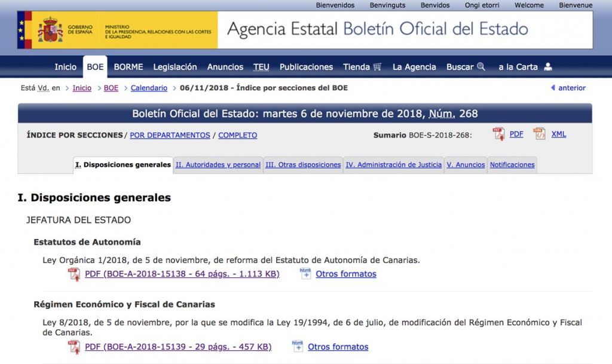612x364 pixels.
Task: Click the user icon beside a la Carta
Action: (548, 67)
